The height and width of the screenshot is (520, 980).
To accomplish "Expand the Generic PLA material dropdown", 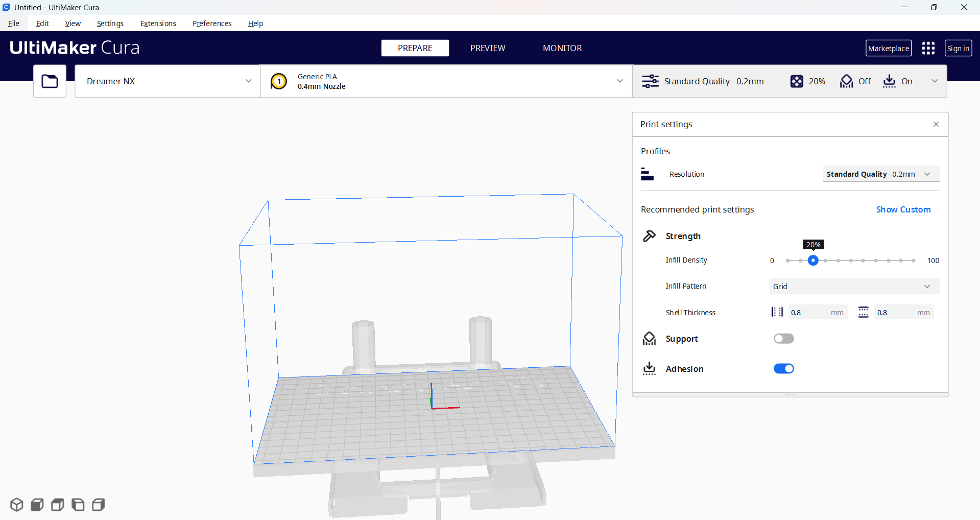I will coord(446,81).
